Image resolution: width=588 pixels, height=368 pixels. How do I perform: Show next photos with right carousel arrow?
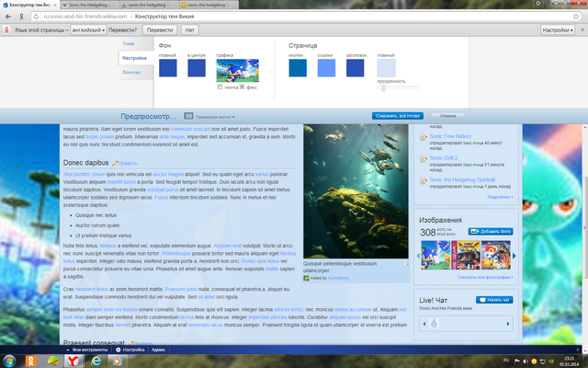click(514, 256)
